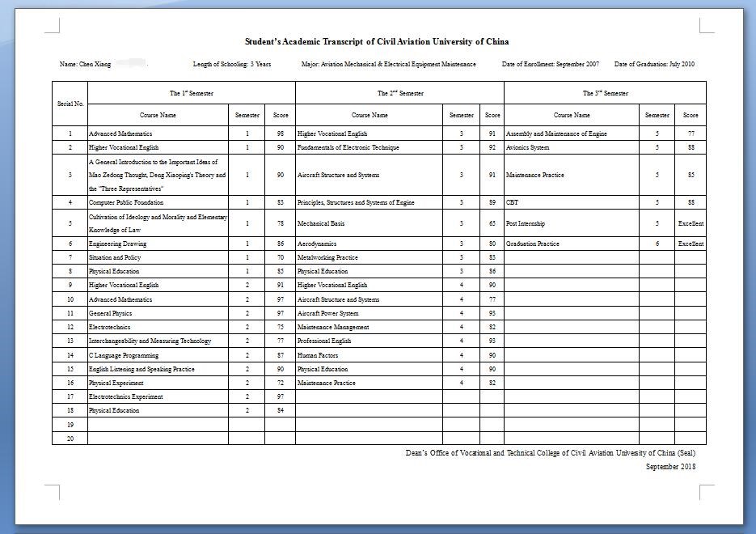Click the 'Maintenance Management' course
Viewport: 756px width, 534px height.
(333, 327)
